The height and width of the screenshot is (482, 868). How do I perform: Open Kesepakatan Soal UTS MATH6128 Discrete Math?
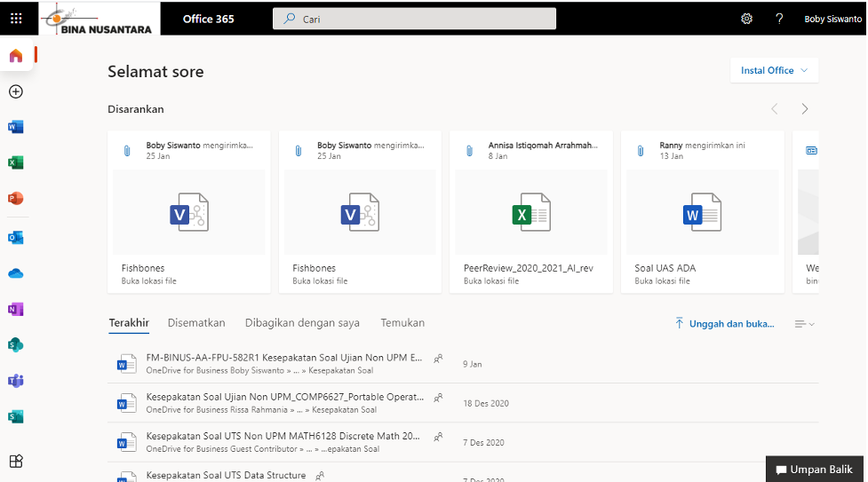click(283, 436)
